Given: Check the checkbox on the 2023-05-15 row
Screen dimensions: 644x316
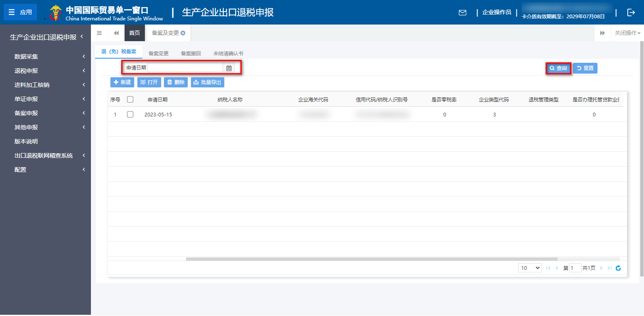Looking at the screenshot, I should point(130,114).
